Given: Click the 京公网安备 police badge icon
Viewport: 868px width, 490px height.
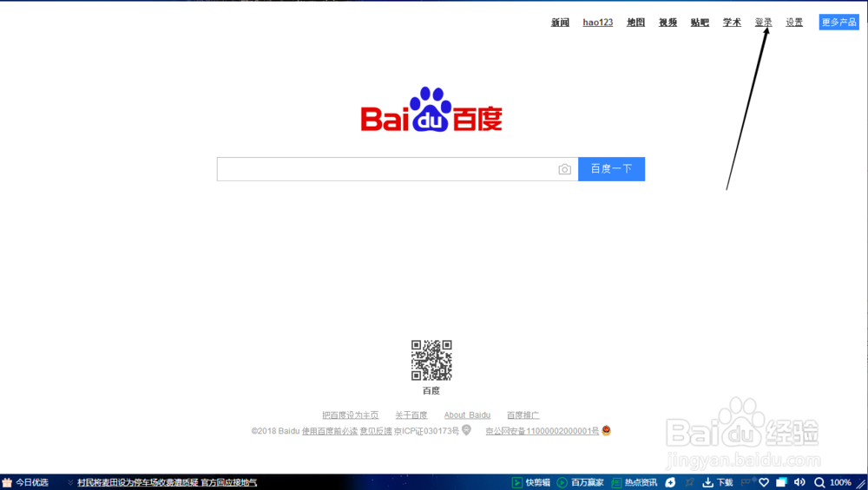Looking at the screenshot, I should tap(606, 429).
